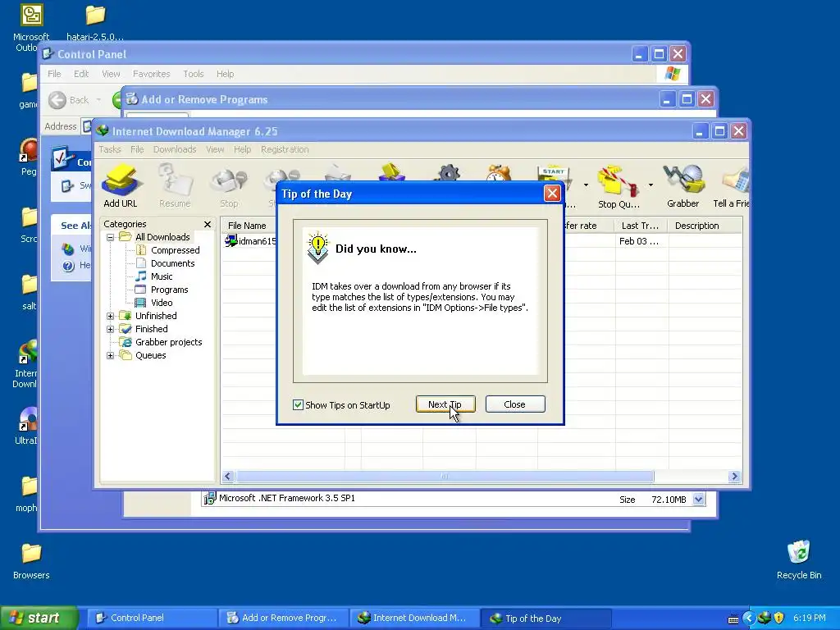
Task: Open the Tools menu in Control Panel
Action: point(193,74)
